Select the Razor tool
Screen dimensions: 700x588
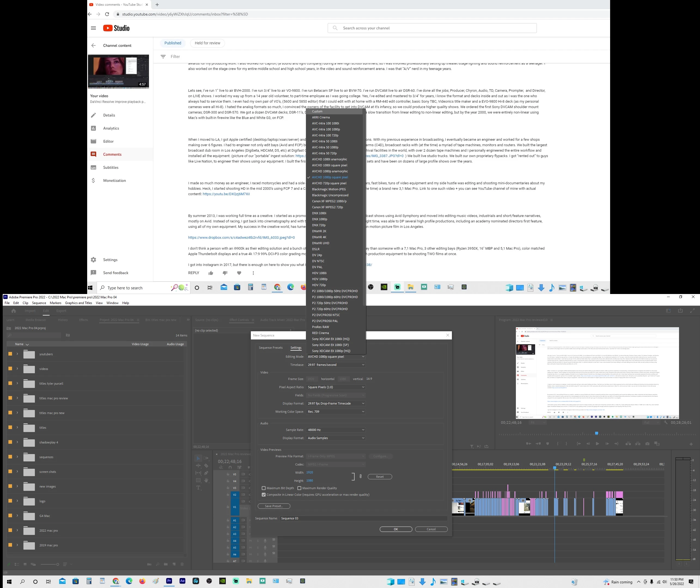[x=206, y=466]
